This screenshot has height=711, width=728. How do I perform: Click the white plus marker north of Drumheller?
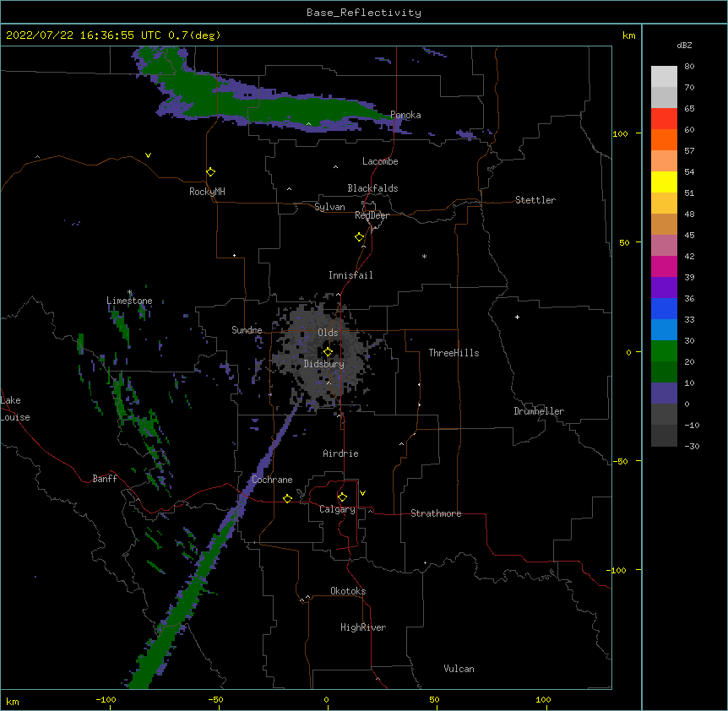(517, 317)
